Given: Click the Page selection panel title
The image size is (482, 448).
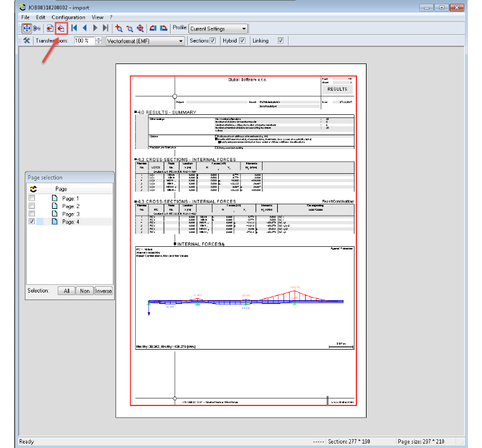Looking at the screenshot, I should click(x=45, y=178).
